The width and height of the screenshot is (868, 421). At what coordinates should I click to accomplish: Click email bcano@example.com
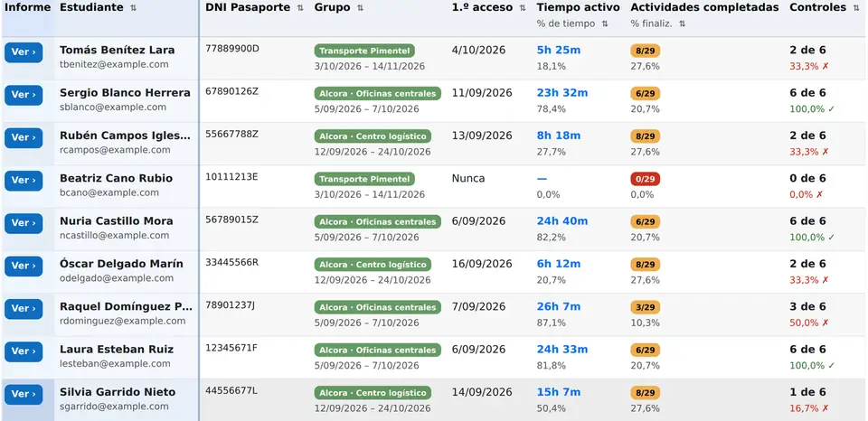pos(109,192)
